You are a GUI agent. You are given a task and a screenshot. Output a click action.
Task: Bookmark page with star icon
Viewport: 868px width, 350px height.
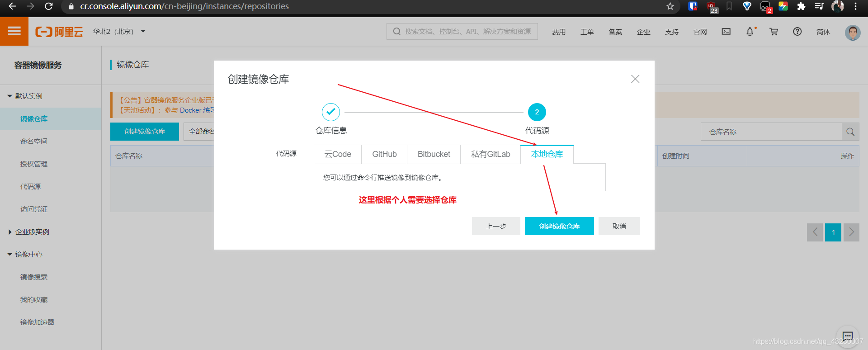[670, 6]
